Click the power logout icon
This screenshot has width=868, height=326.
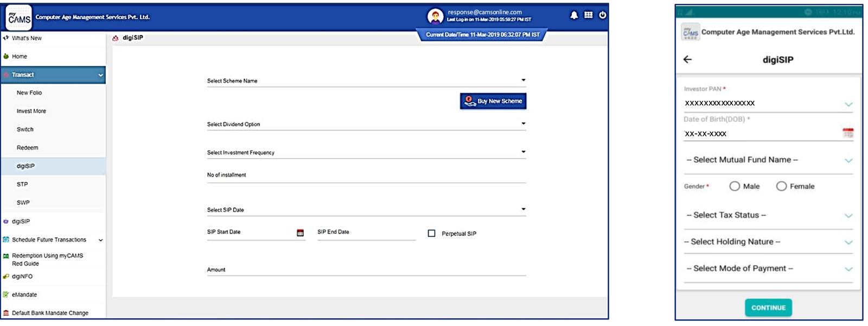603,15
